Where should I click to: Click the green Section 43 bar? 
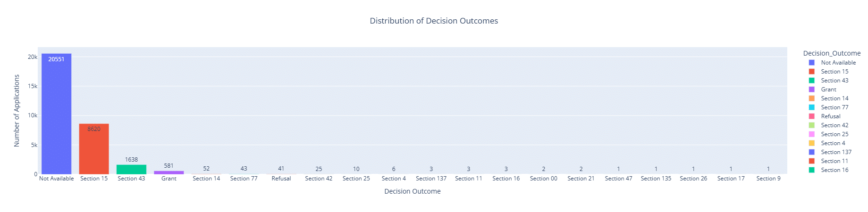point(131,170)
